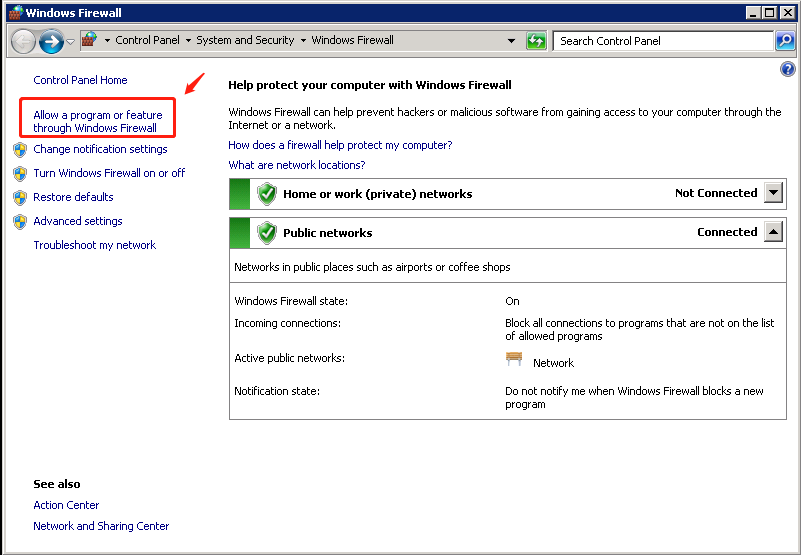Select the Control Panel breadcrumb
Viewport: 801px width, 555px height.
[147, 40]
